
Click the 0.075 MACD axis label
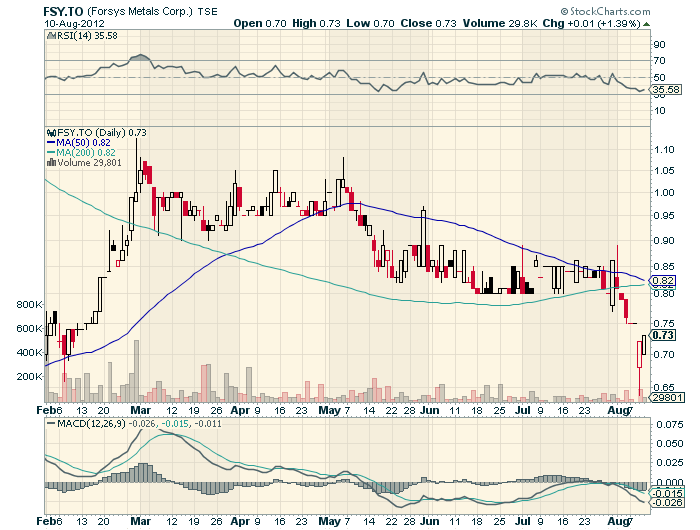pyautogui.click(x=670, y=425)
